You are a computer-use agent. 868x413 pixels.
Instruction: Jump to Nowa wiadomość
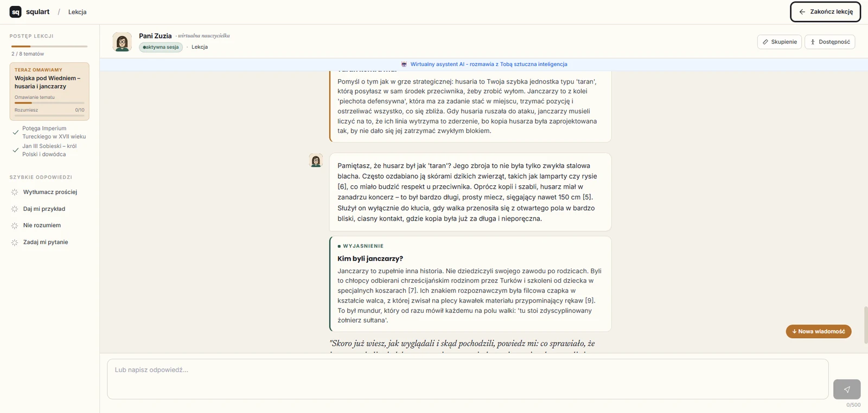[819, 331]
